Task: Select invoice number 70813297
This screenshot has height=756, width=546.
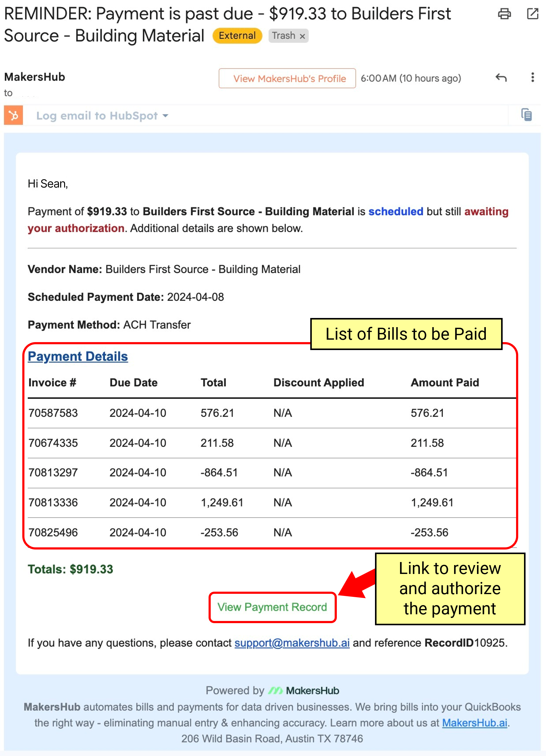Action: coord(53,473)
